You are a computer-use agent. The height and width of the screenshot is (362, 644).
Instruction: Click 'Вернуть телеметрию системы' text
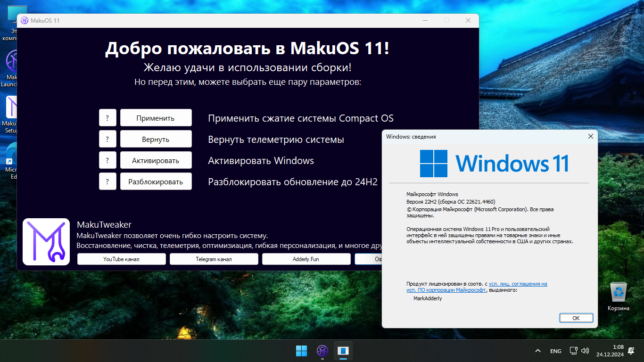coord(276,140)
